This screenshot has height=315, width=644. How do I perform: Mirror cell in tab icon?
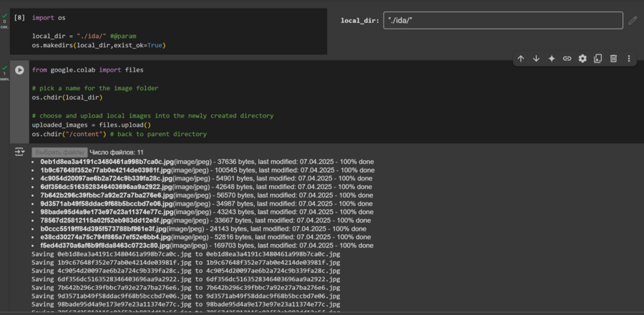(597, 59)
